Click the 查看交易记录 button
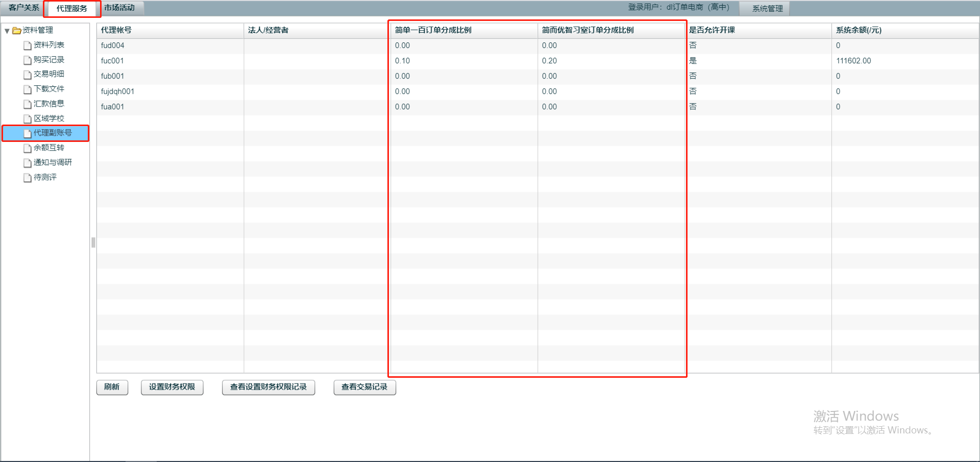 (x=364, y=387)
